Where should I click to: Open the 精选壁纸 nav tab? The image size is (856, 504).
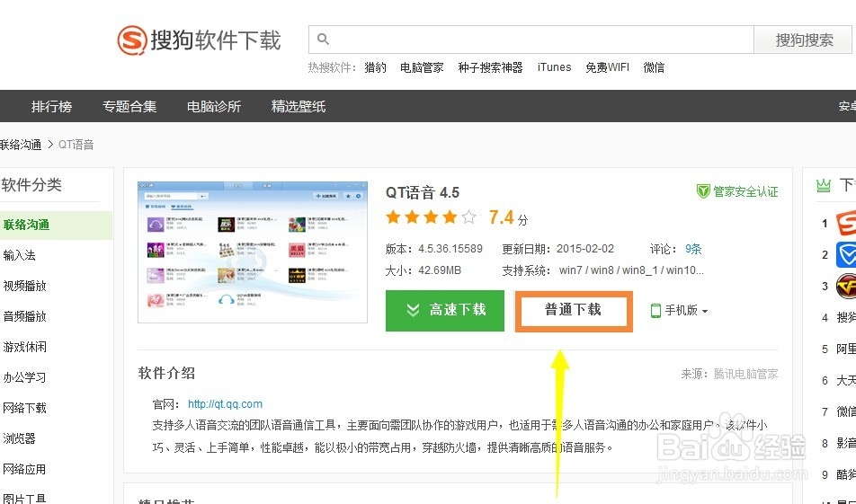tap(299, 106)
